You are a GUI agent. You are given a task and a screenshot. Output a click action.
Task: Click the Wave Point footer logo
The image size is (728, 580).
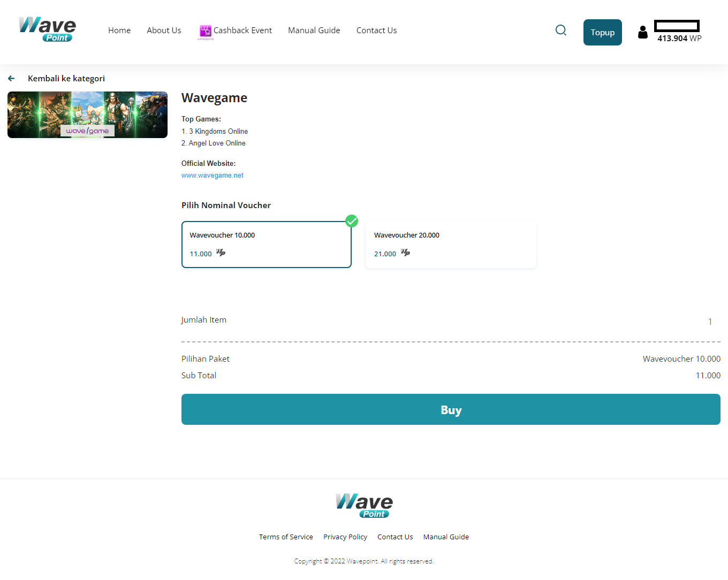pyautogui.click(x=364, y=506)
